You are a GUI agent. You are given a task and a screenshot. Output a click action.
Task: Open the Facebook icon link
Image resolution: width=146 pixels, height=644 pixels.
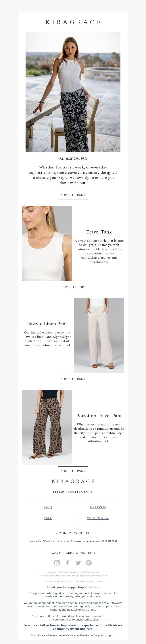[68, 563]
